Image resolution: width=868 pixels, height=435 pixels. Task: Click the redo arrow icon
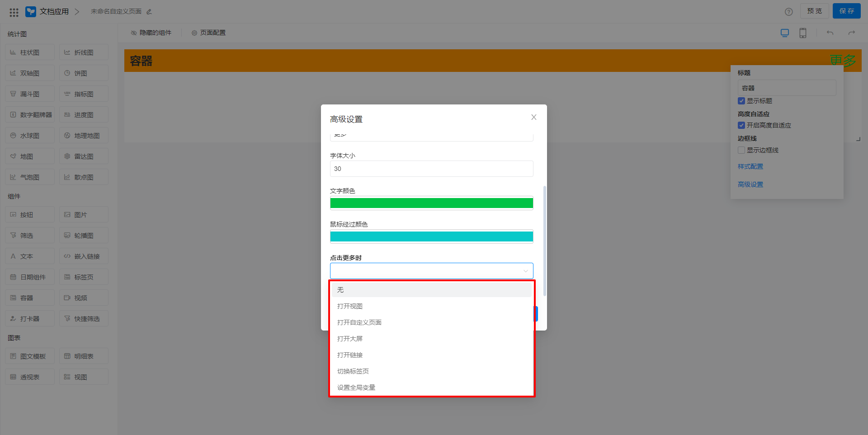(x=852, y=33)
